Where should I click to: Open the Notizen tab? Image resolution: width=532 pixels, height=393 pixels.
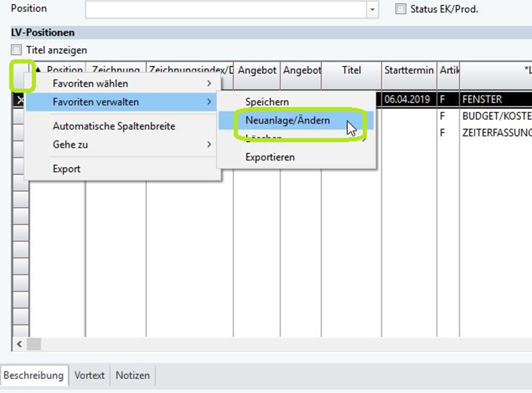tap(132, 376)
